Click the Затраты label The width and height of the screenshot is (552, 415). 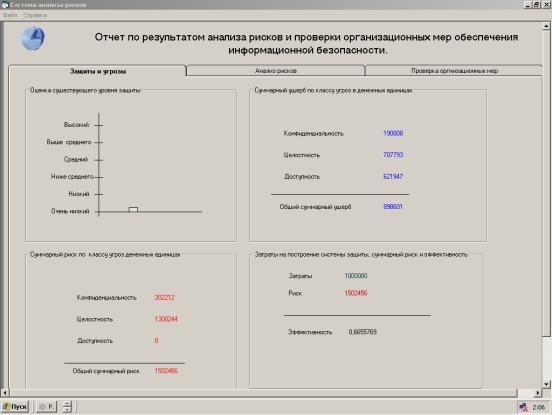click(x=300, y=276)
